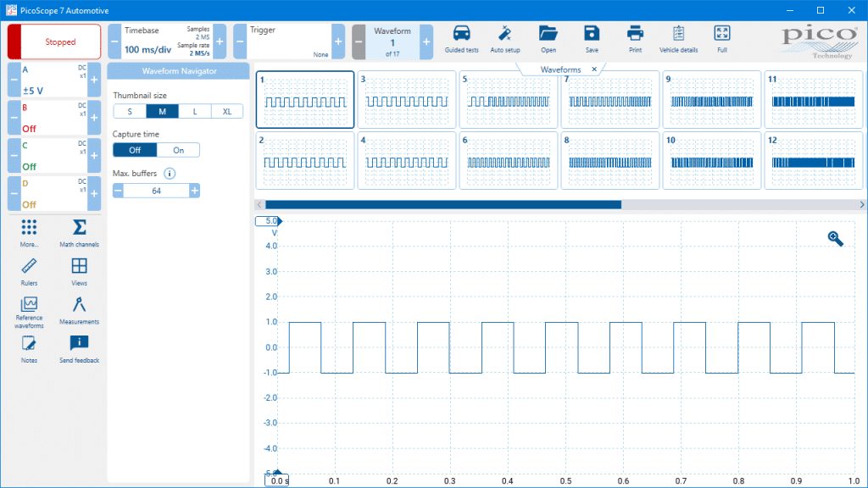Viewport: 868px width, 488px height.
Task: Select thumbnail size S
Action: [130, 111]
